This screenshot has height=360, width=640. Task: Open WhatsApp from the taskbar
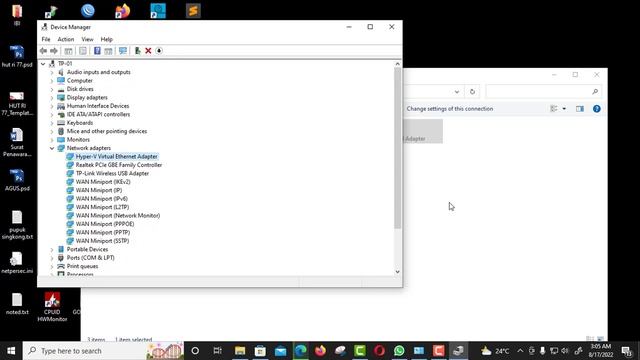[399, 351]
